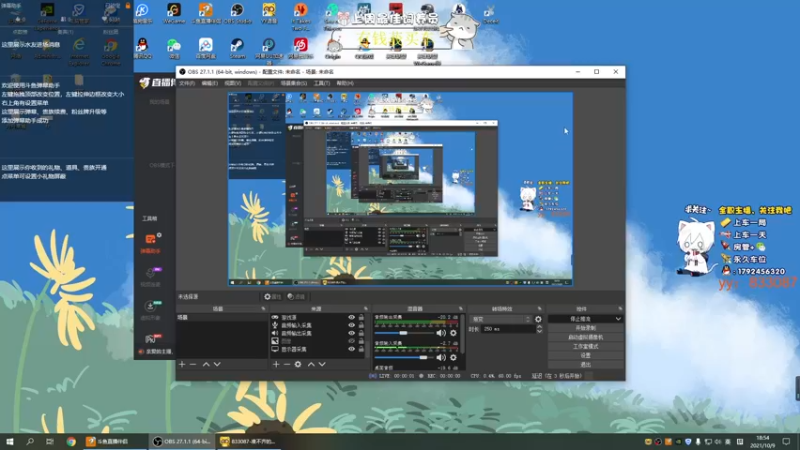Move scene up in Scenes panel
This screenshot has width=800, height=450.
(206, 364)
